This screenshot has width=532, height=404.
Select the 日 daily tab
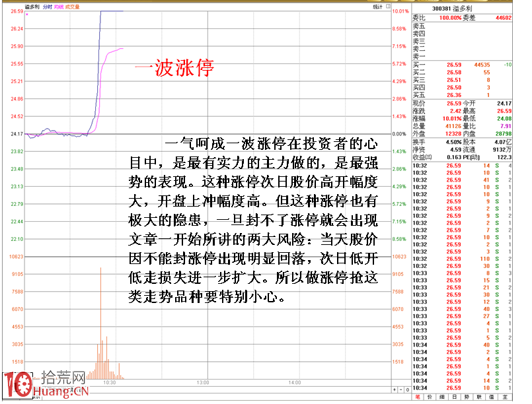(454, 397)
